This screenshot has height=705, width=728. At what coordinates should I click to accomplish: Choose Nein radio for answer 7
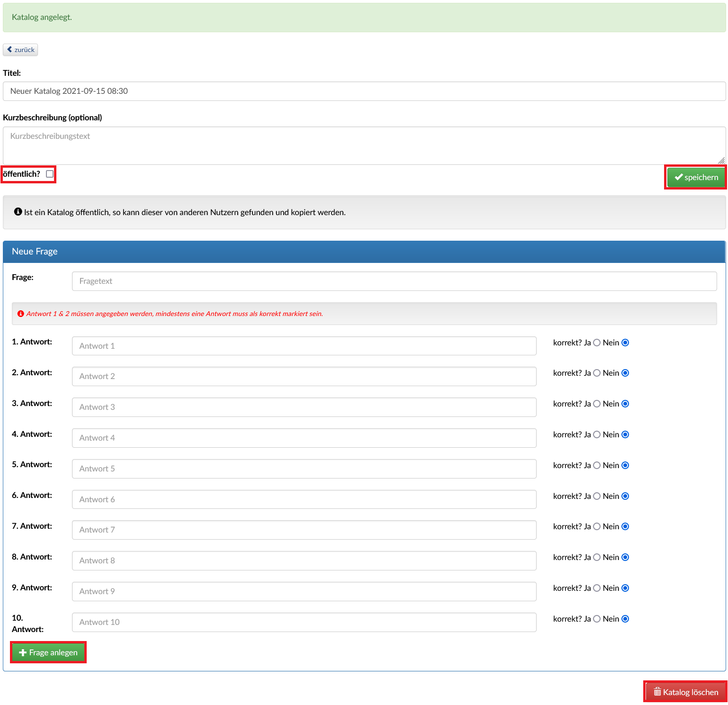pos(625,526)
